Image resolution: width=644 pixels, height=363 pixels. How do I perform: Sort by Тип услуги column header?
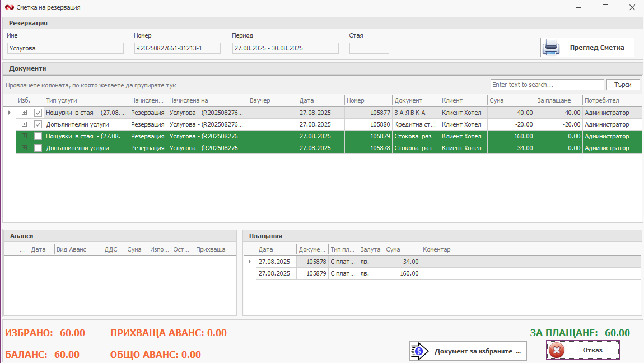coord(86,100)
